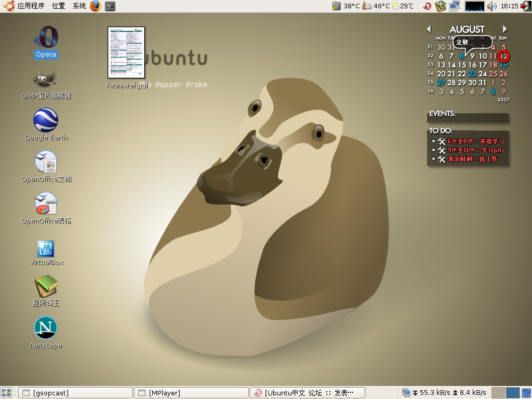Select August 15 in calendar
Screen dimensions: 532x399
[462, 65]
